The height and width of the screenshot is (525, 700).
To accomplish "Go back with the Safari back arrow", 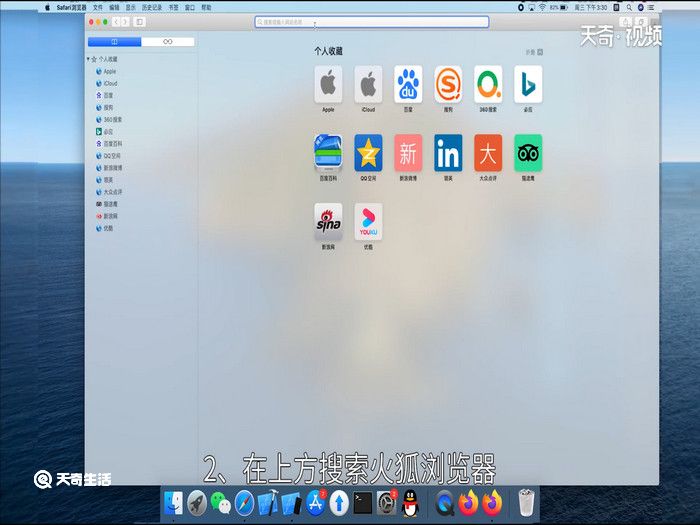I will click(116, 22).
